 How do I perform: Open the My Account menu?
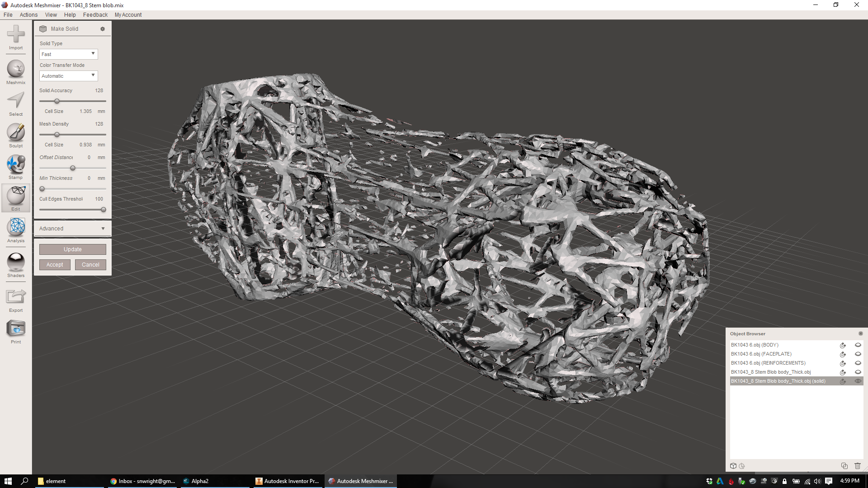click(x=128, y=15)
